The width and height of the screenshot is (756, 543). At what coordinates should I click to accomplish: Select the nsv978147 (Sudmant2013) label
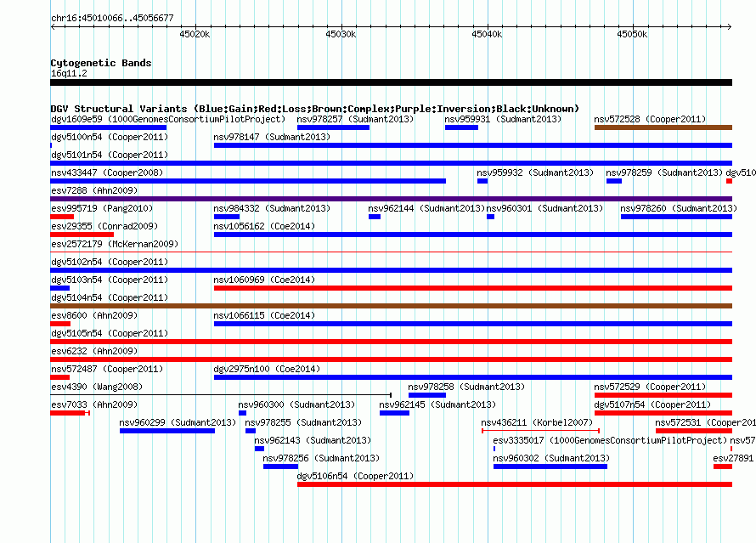[272, 137]
